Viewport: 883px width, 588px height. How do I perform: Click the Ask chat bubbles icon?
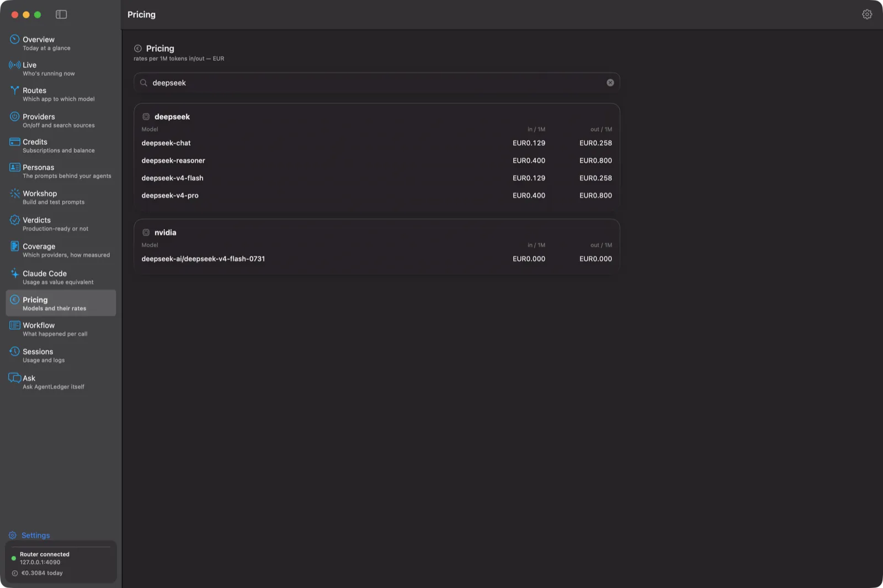tap(14, 378)
